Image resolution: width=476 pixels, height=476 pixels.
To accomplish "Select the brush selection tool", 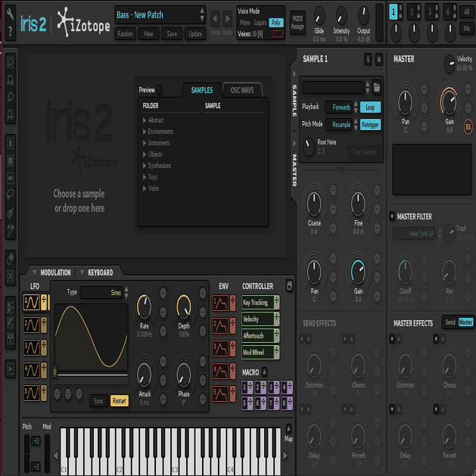I will click(x=11, y=213).
